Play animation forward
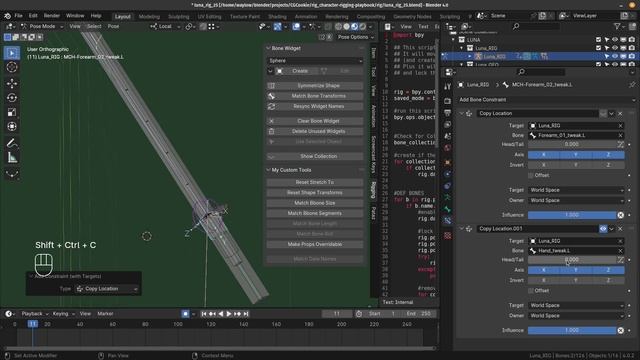The height and width of the screenshot is (360, 640). tap(229, 314)
